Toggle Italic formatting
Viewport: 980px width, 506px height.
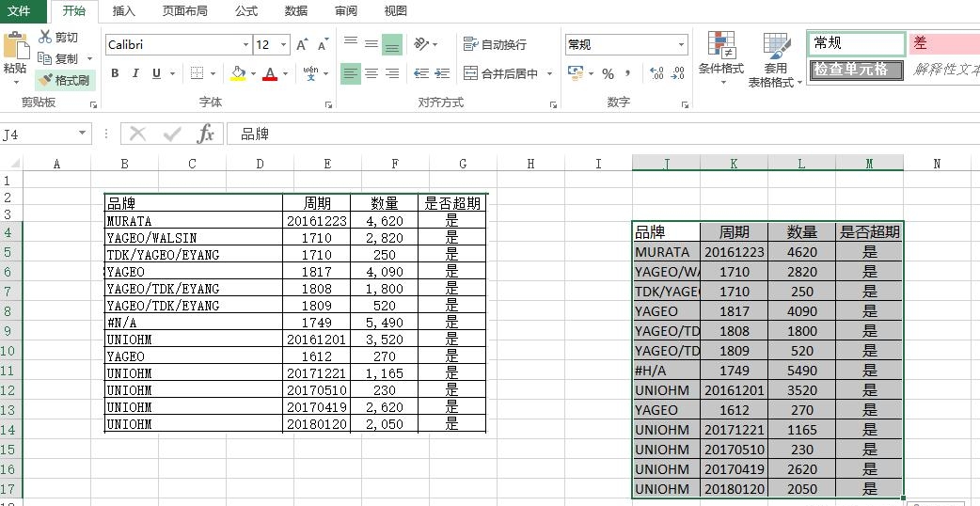[135, 73]
